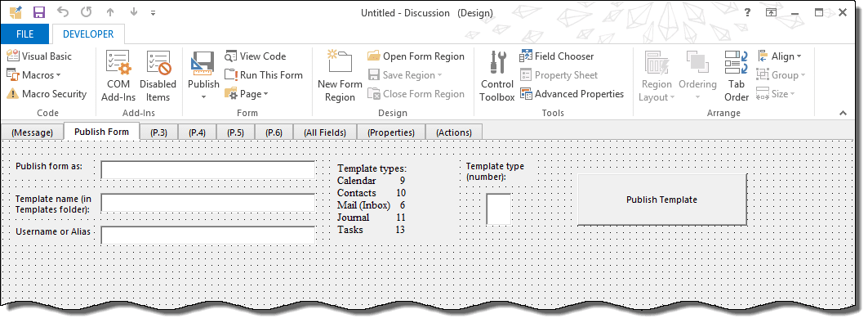Click the Publish Template button
The width and height of the screenshot is (868, 323).
pos(662,200)
